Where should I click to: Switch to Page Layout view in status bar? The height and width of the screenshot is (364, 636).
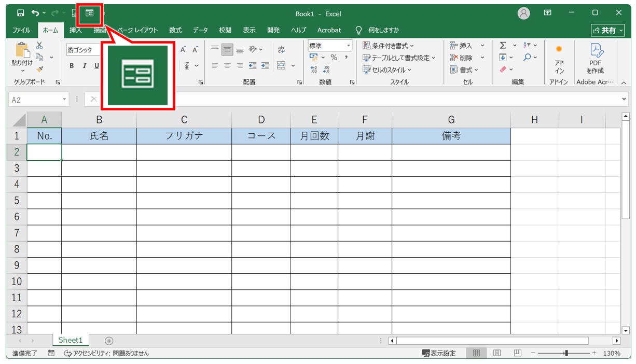(x=496, y=353)
